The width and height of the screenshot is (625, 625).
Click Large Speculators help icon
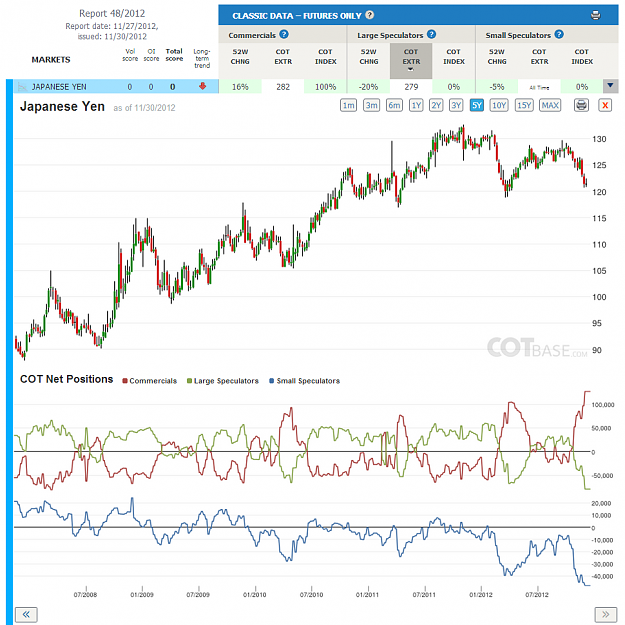pos(431,35)
